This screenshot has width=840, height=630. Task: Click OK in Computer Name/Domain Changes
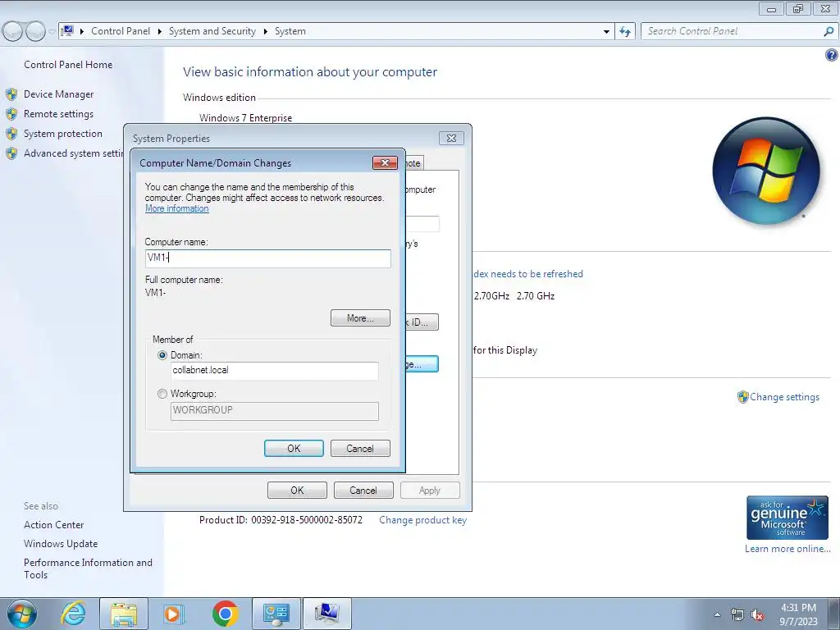[x=294, y=449]
